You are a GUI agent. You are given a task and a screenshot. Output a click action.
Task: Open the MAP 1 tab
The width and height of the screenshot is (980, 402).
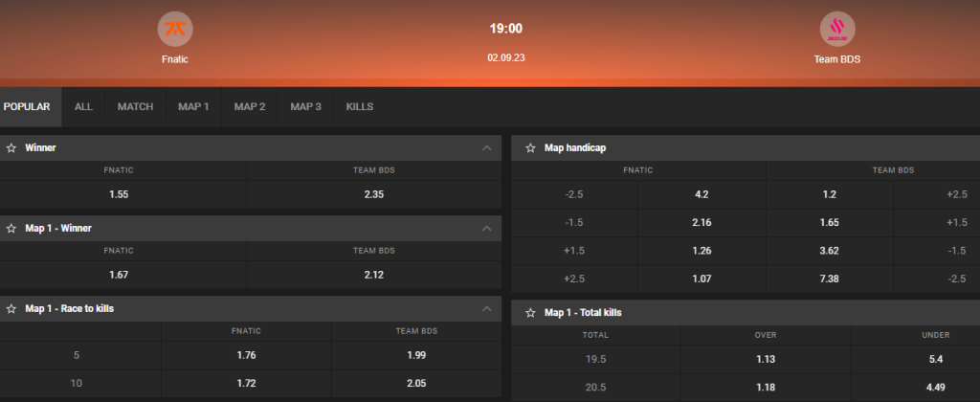(193, 107)
